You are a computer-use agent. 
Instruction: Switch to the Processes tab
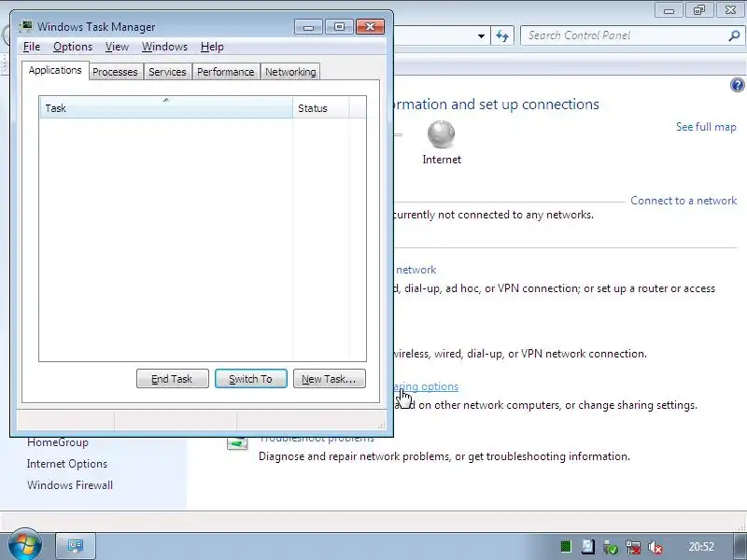click(115, 72)
